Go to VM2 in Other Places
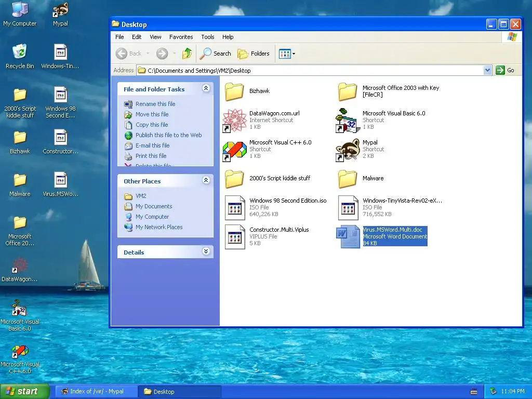The image size is (532, 399). pos(135,196)
